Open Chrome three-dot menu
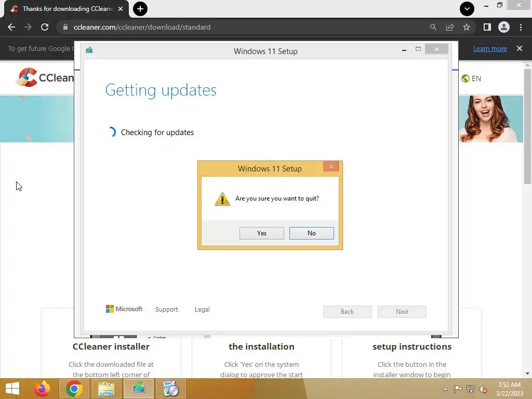532x399 pixels. coord(521,27)
